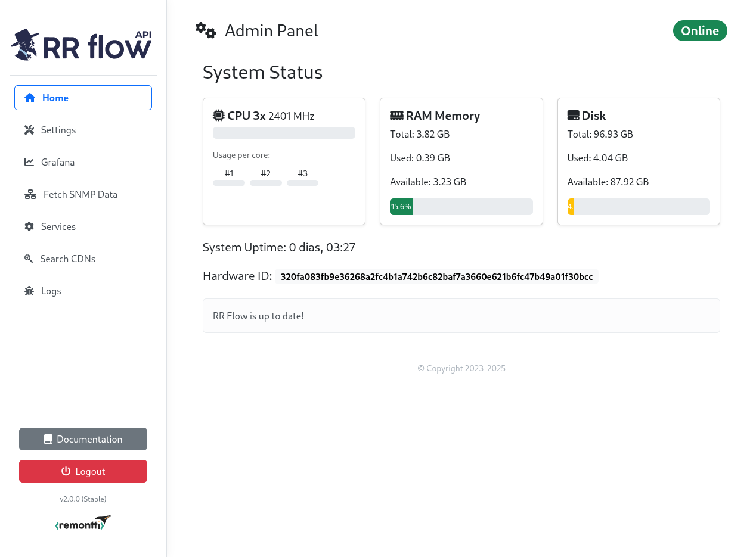Screen dimensions: 756x557
Task: Click the gear icon beside Services
Action: pyautogui.click(x=29, y=226)
